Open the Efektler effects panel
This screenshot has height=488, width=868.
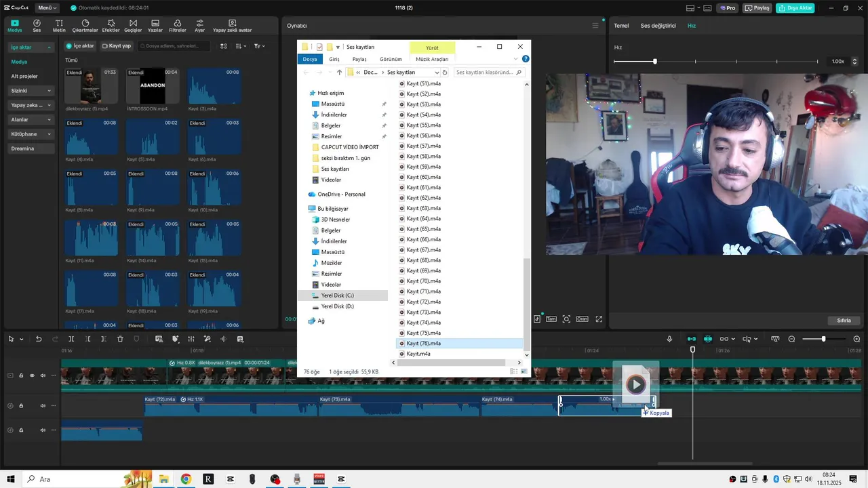111,26
